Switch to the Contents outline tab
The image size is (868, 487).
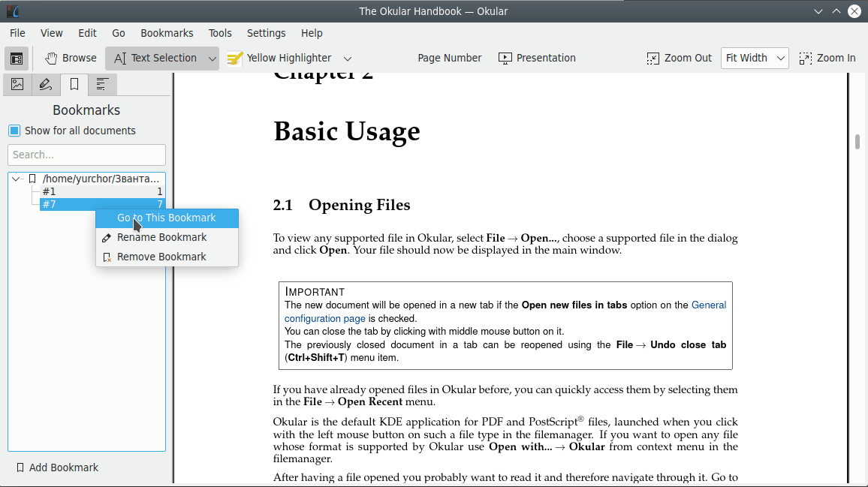pyautogui.click(x=103, y=85)
